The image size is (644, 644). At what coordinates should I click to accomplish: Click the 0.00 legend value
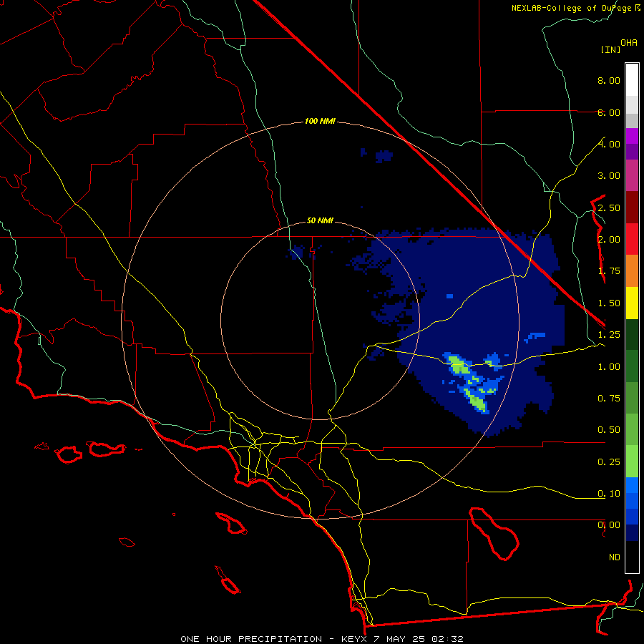click(x=609, y=525)
